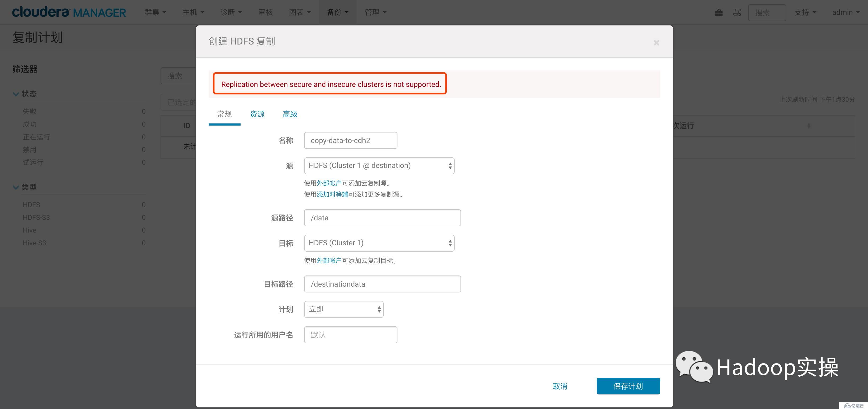The width and height of the screenshot is (868, 409).
Task: Open the running commands icon in header
Action: pos(737,12)
